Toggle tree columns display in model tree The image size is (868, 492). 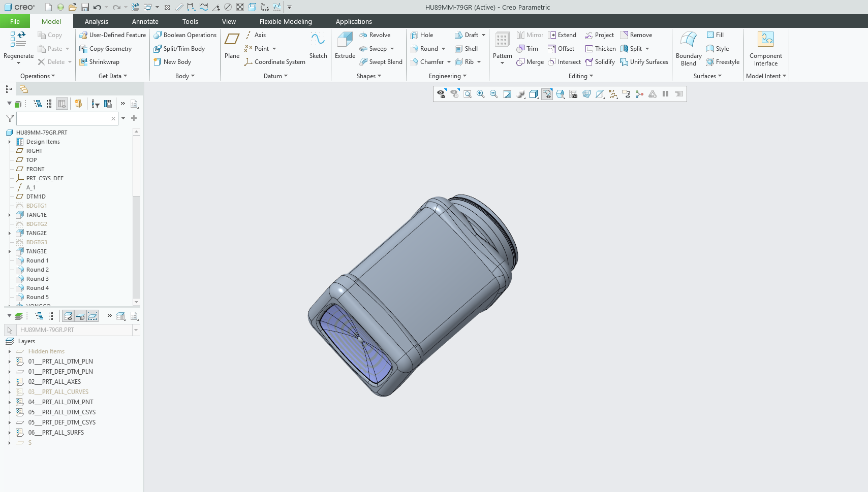click(62, 104)
